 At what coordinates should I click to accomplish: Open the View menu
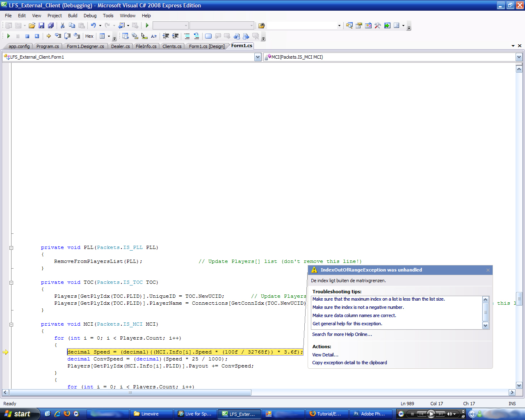(37, 16)
